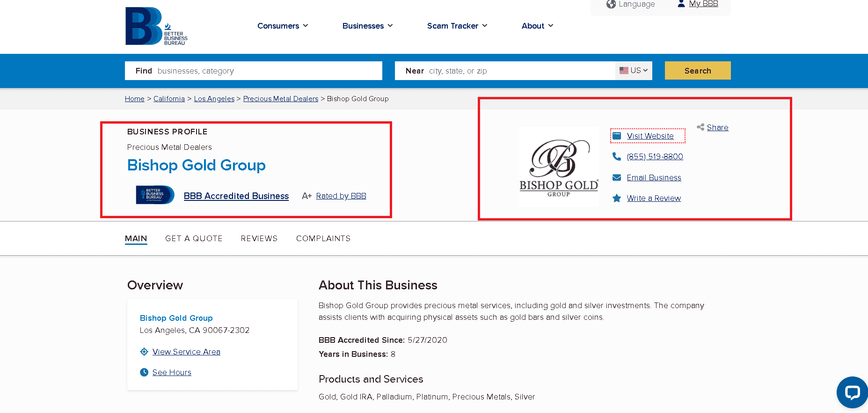Expand the Scam Tracker menu
Image resolution: width=868 pixels, height=413 pixels.
(x=457, y=26)
